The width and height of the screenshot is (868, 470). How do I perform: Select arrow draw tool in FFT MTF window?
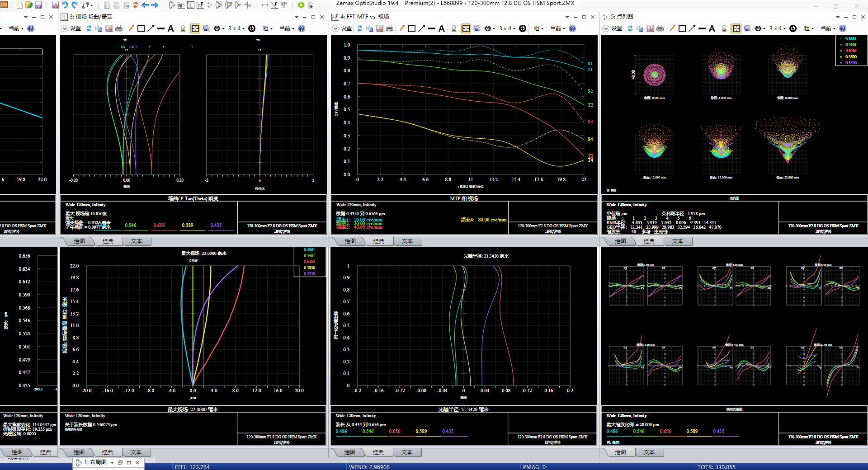(422, 28)
